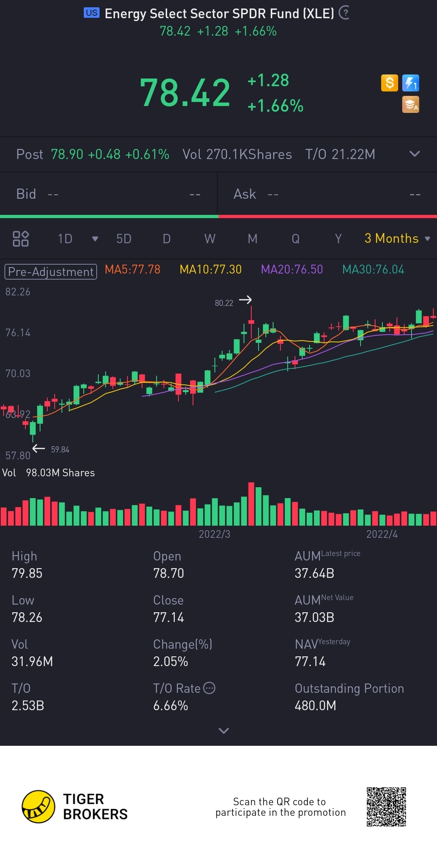This screenshot has height=868, width=437.
Task: Toggle the Pre-Adjustment price setting
Action: point(51,272)
